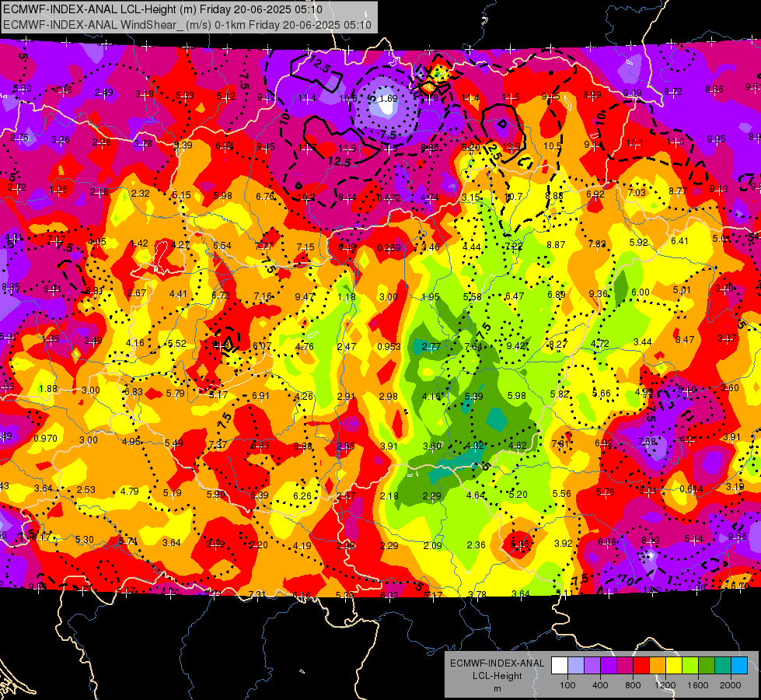The image size is (761, 700).
Task: Click the legend tick value '2000'
Action: pyautogui.click(x=731, y=685)
